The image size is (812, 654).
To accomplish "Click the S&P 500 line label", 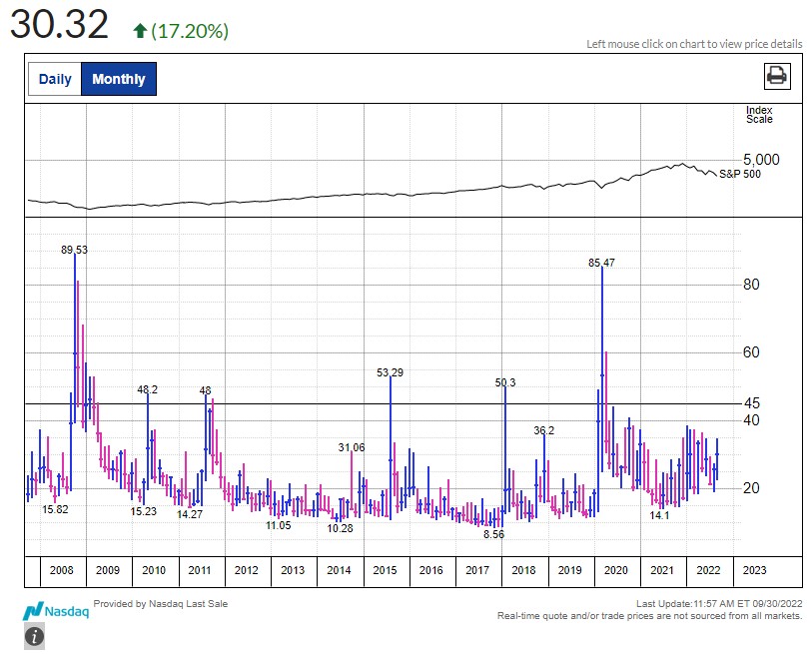I will tap(740, 174).
